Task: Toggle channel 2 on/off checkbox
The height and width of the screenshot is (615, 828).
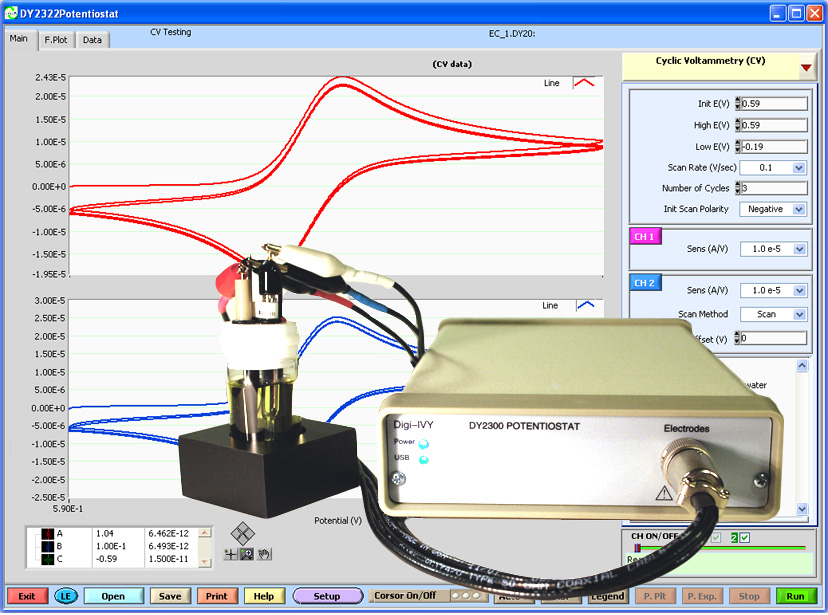Action: click(x=745, y=538)
